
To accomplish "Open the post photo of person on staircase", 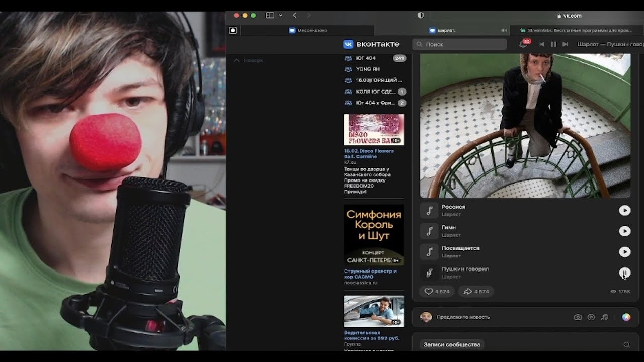I will tap(525, 126).
